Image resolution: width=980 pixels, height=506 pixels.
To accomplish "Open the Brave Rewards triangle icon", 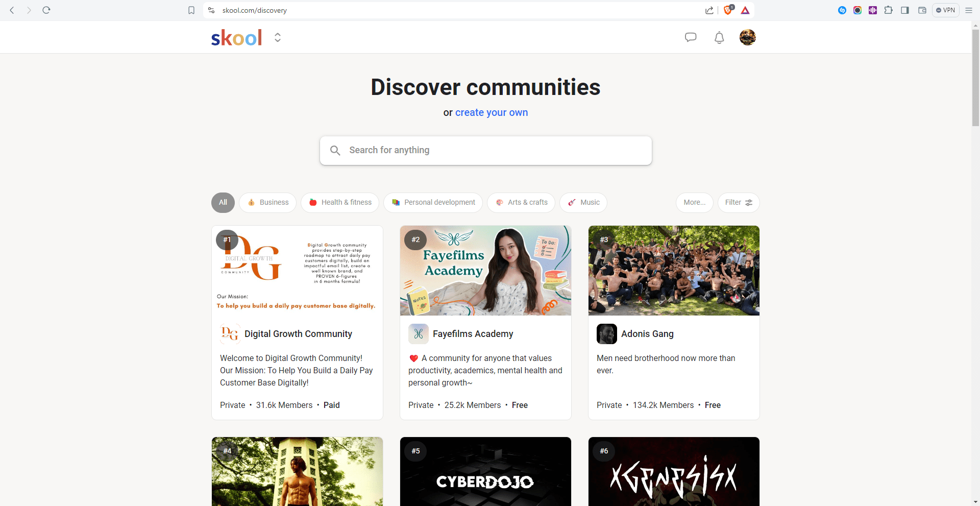I will pyautogui.click(x=745, y=10).
